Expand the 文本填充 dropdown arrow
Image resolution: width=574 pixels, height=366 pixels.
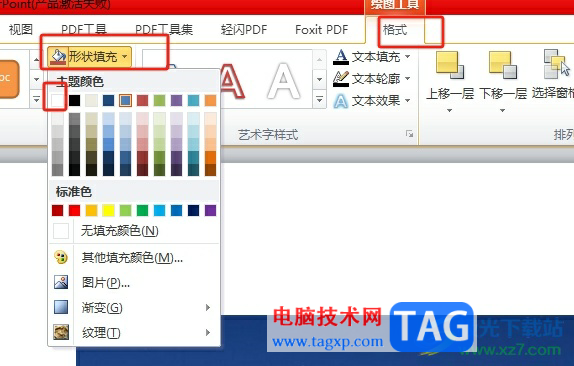coord(407,56)
